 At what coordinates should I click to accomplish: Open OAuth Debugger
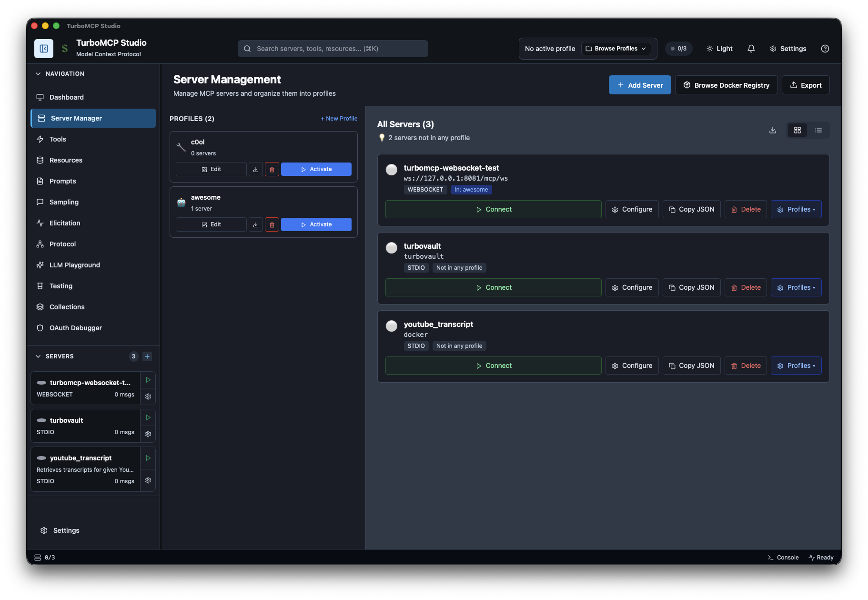click(x=93, y=328)
